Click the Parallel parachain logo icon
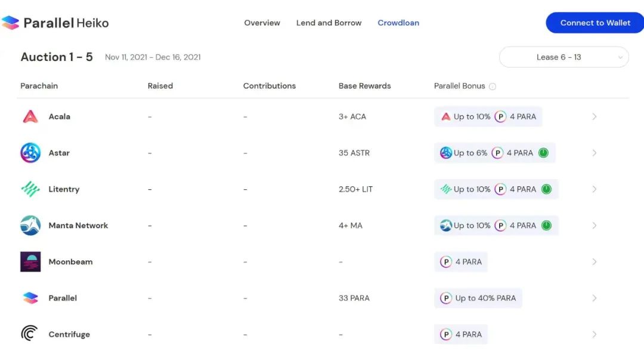Viewport: 644px width, 360px height. point(30,298)
